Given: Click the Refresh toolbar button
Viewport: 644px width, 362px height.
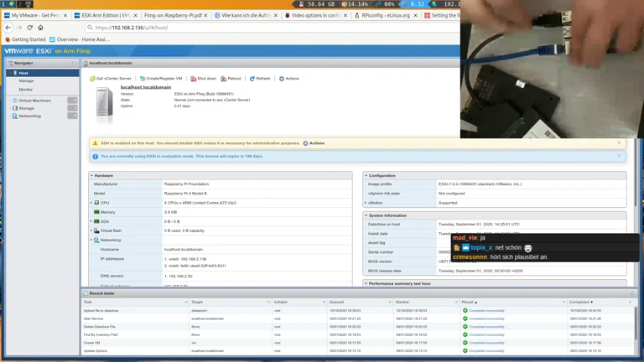Looking at the screenshot, I should coord(260,79).
